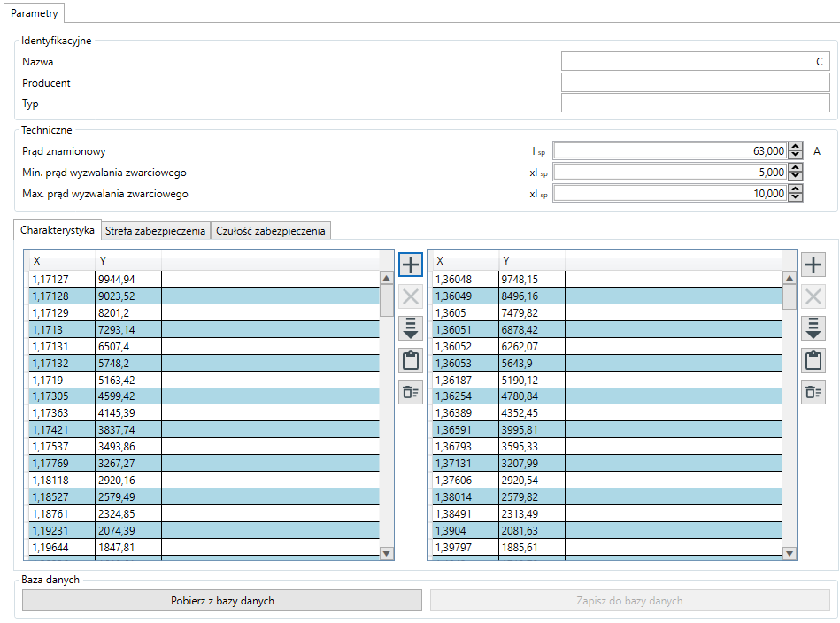This screenshot has width=840, height=623.
Task: Sort the right table data descending
Action: 813,328
